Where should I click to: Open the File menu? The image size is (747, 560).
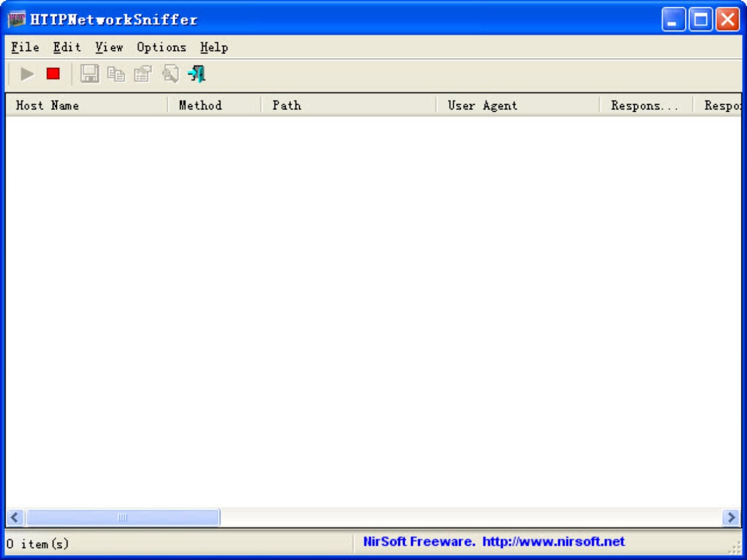click(25, 47)
